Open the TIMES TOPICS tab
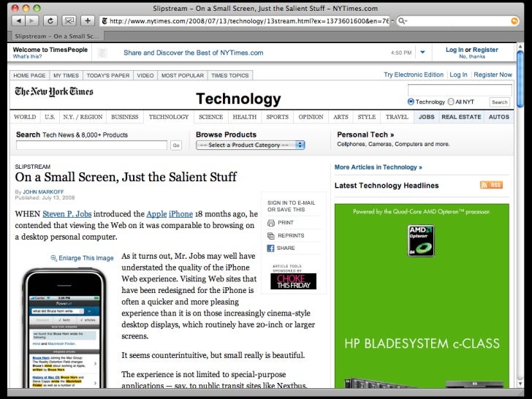This screenshot has height=399, width=532. tap(230, 75)
